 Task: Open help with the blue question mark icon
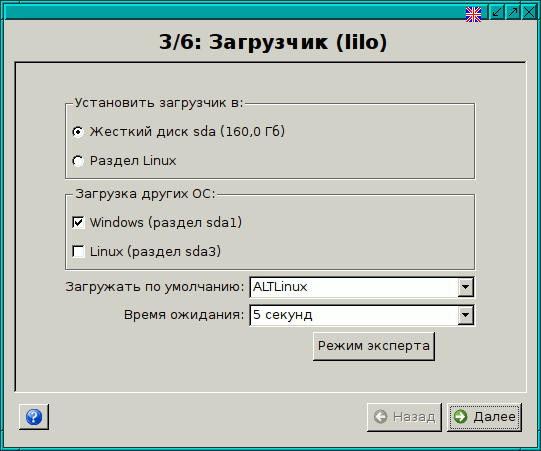click(34, 417)
